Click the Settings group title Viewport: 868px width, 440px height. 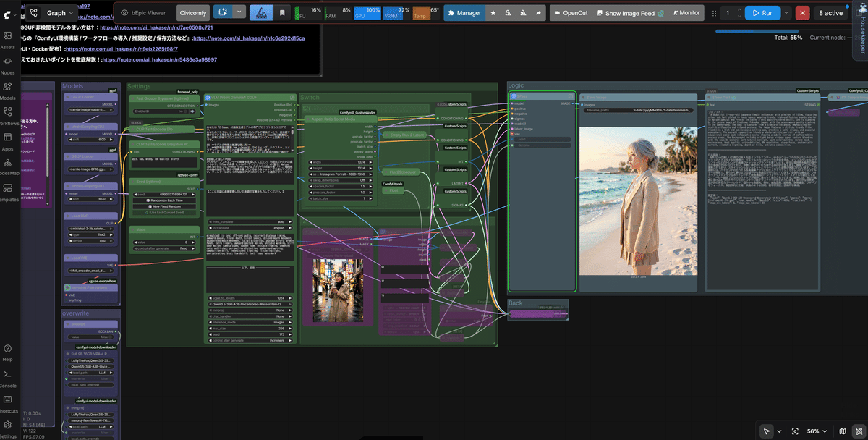139,86
